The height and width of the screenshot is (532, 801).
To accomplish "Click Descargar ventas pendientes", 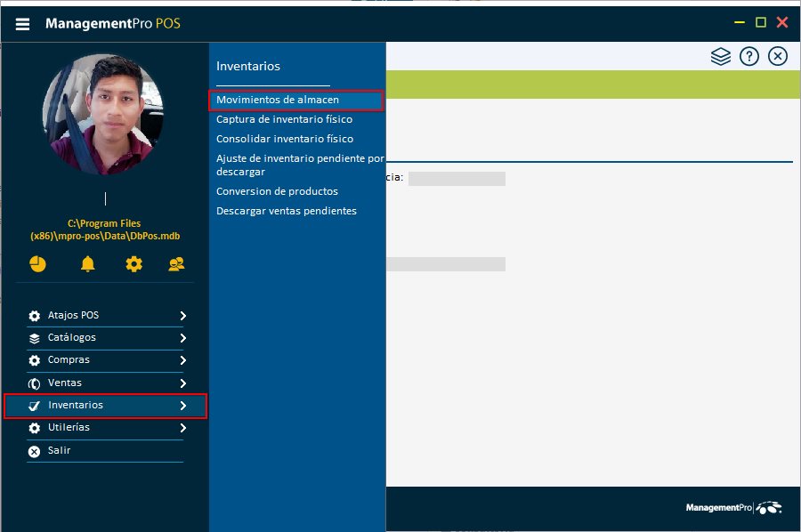I will (x=287, y=211).
